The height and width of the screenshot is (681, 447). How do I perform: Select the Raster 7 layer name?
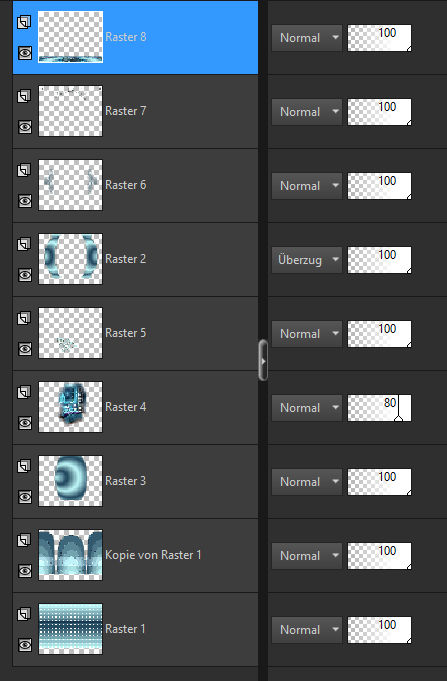[126, 111]
